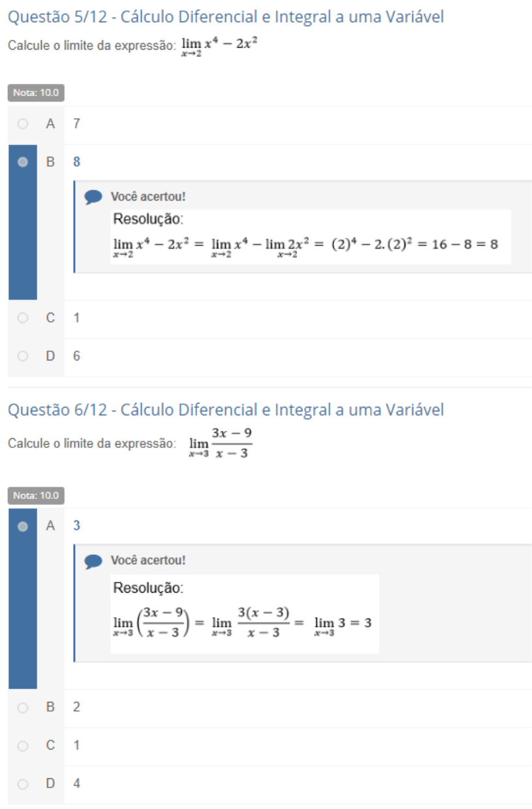532x809 pixels.
Task: Click the Resolução formula image in Questão 5
Action: point(310,236)
